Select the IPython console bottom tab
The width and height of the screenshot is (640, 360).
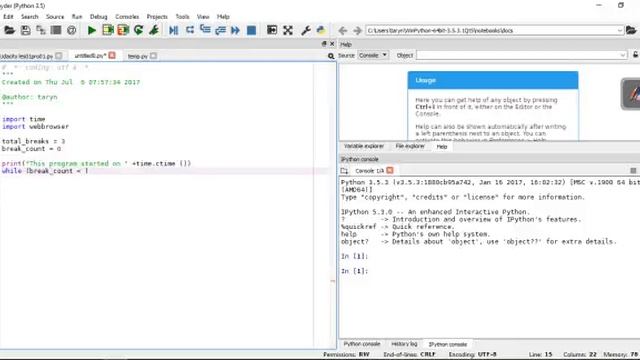[x=447, y=344]
